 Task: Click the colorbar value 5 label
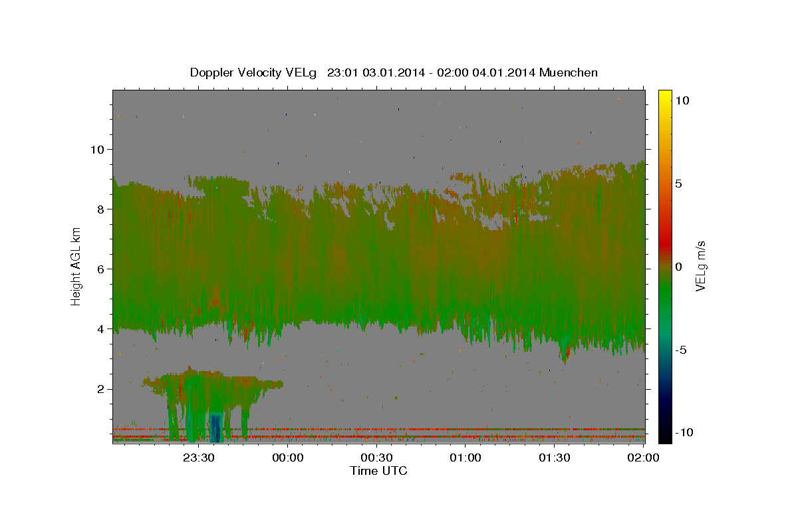point(678,184)
